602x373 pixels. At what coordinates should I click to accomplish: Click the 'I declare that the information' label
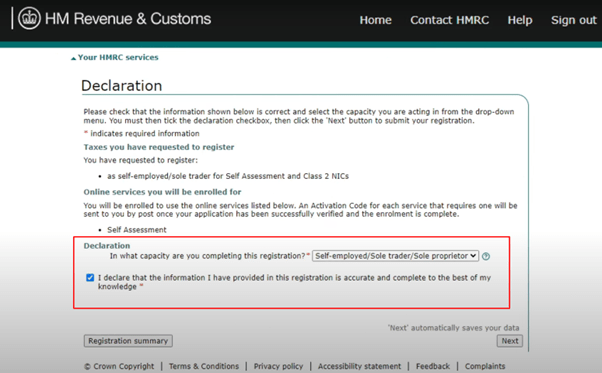(x=294, y=282)
